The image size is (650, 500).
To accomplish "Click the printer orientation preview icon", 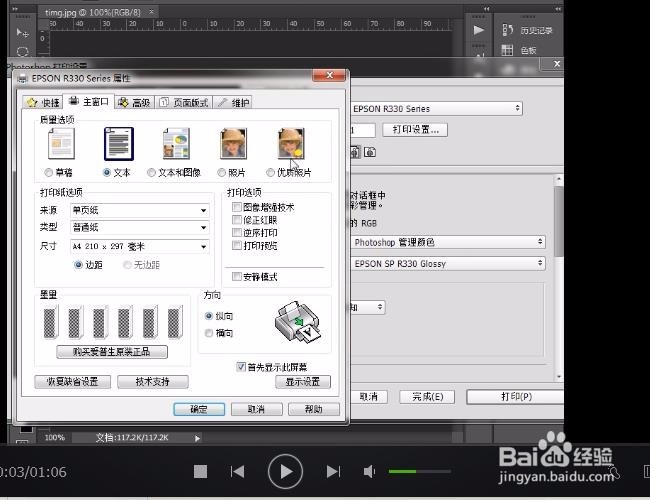I will tap(297, 322).
